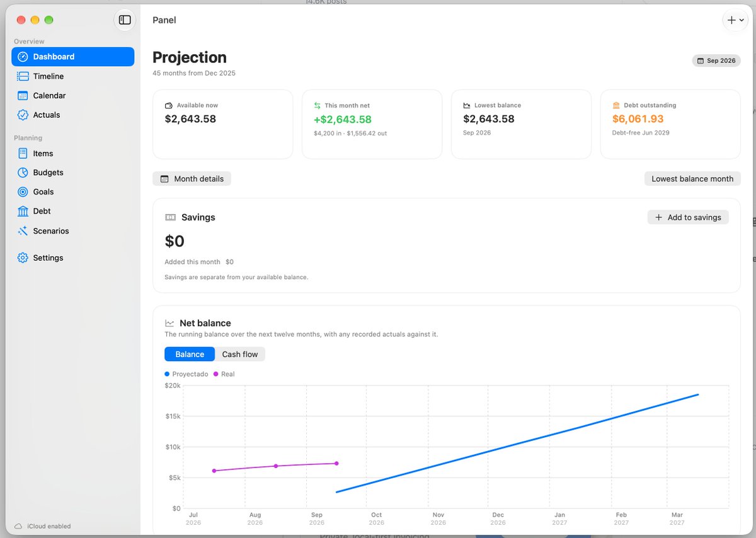This screenshot has width=756, height=538.
Task: Click the Savings banknote icon
Action: click(x=170, y=217)
